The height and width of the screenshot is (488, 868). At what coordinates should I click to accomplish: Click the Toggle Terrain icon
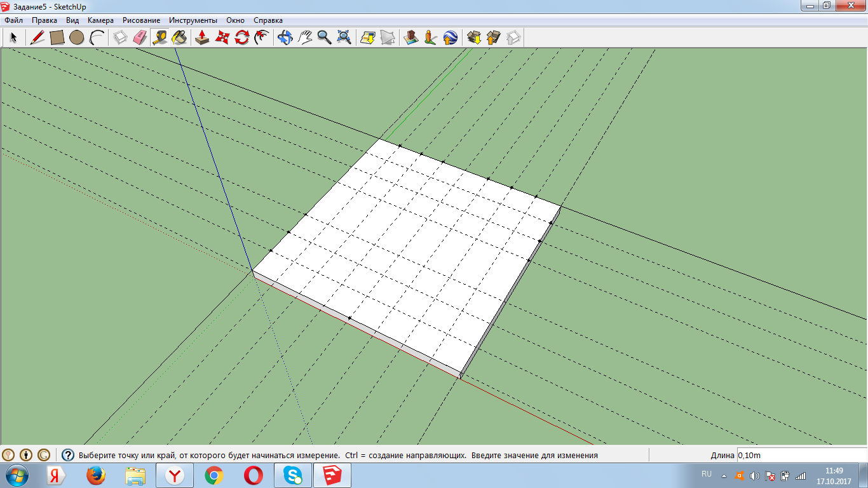tap(388, 37)
